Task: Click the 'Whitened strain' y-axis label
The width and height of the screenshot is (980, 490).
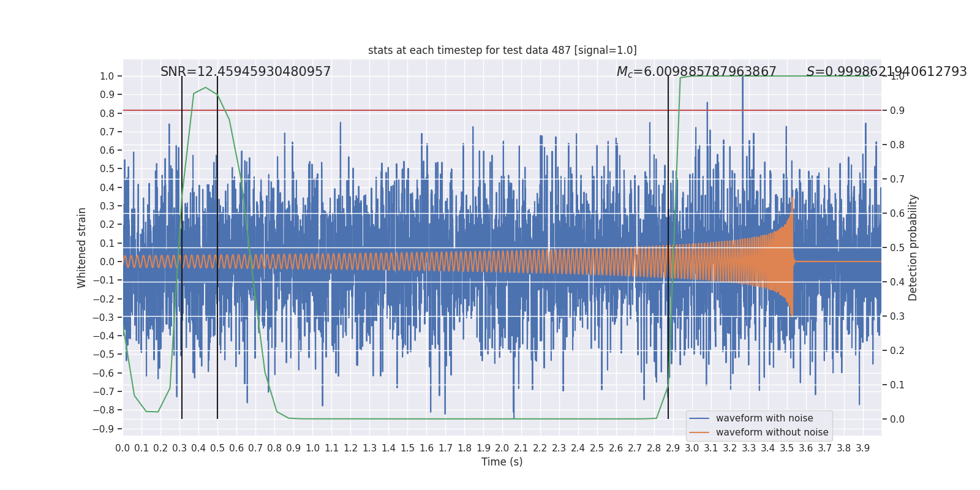Action: pyautogui.click(x=81, y=247)
